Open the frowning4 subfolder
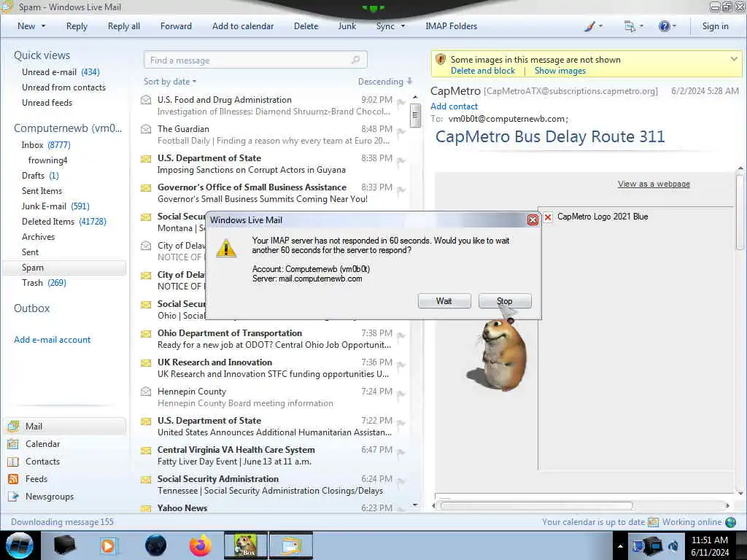This screenshot has height=560, width=747. 47,160
